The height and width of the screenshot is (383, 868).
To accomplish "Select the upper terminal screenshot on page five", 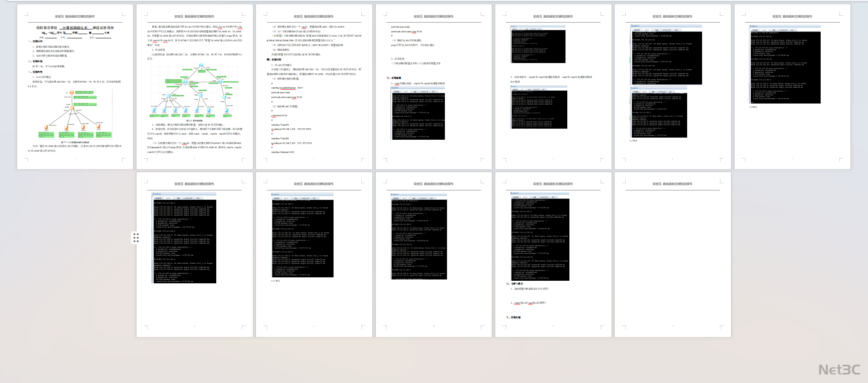I will (538, 44).
